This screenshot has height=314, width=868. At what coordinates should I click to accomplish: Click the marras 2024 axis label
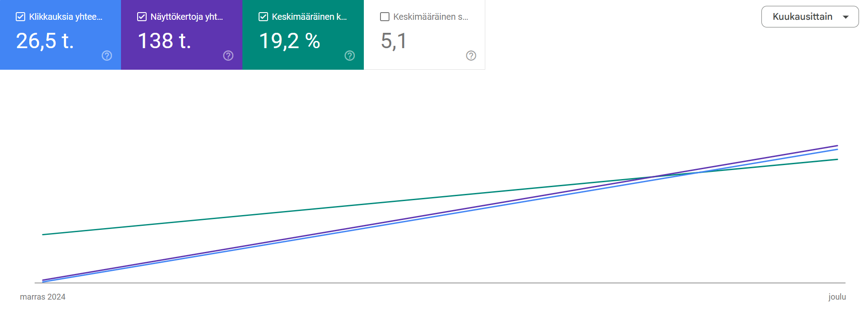43,297
